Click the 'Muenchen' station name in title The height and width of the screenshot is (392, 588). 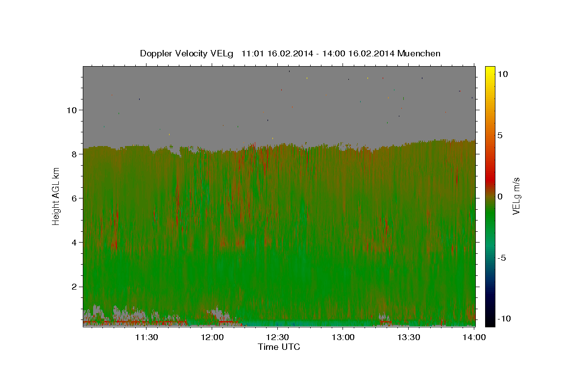[x=419, y=53]
